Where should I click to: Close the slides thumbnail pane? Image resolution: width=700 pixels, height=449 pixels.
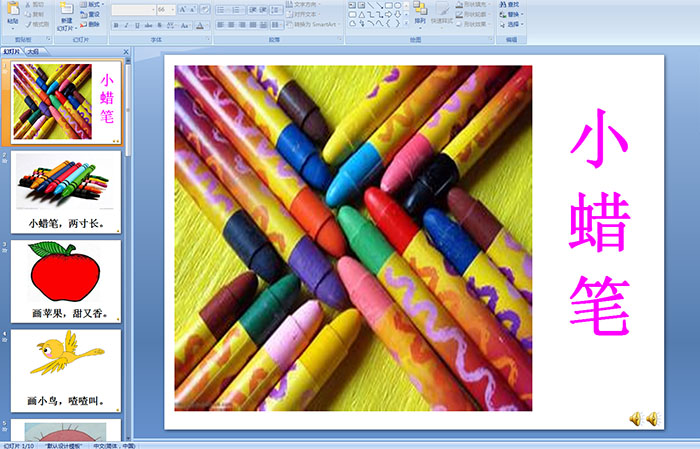click(x=126, y=52)
